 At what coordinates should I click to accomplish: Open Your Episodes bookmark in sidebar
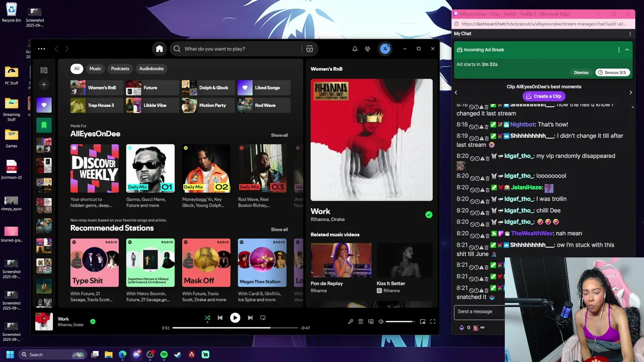(44, 125)
